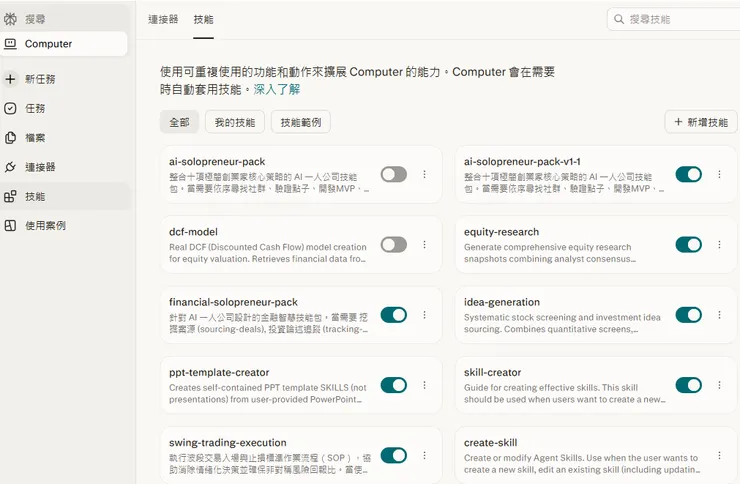
Task: Disable the ppt-template-creator toggle
Action: point(394,385)
